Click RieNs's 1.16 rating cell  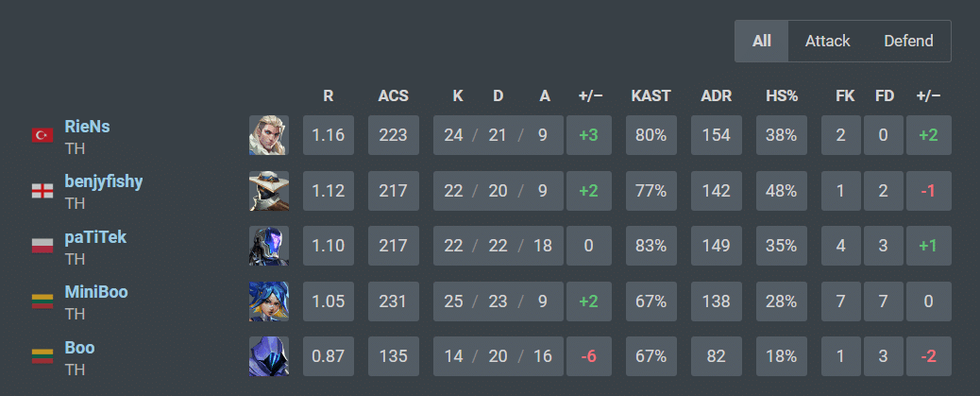328,135
